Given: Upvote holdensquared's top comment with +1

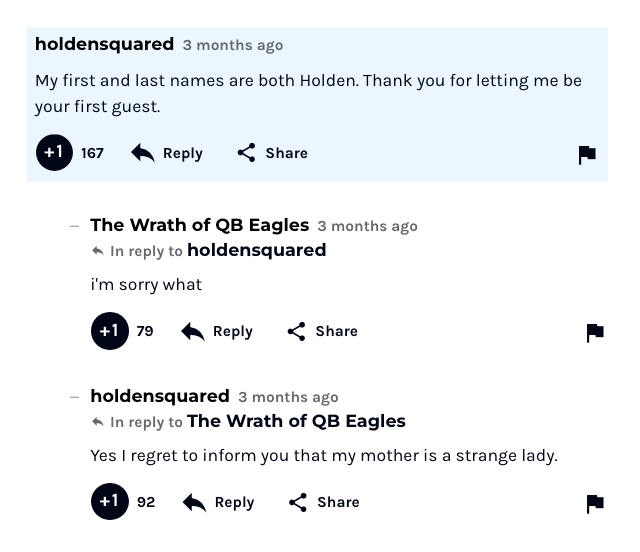Looking at the screenshot, I should [x=54, y=153].
